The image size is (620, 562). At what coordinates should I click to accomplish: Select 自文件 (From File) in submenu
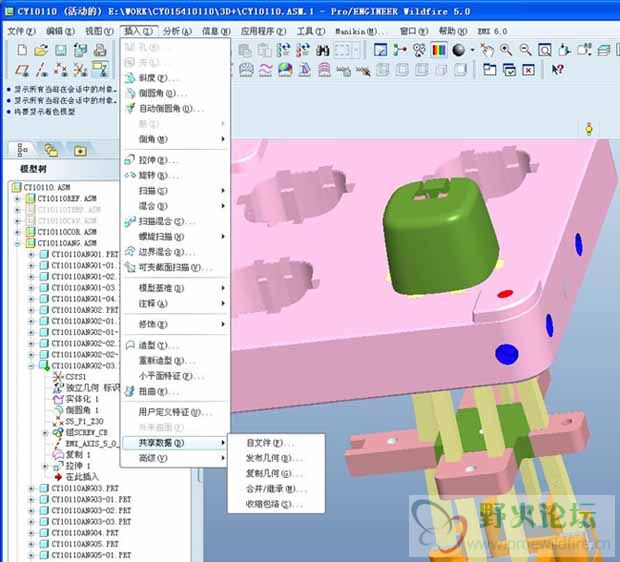(276, 443)
